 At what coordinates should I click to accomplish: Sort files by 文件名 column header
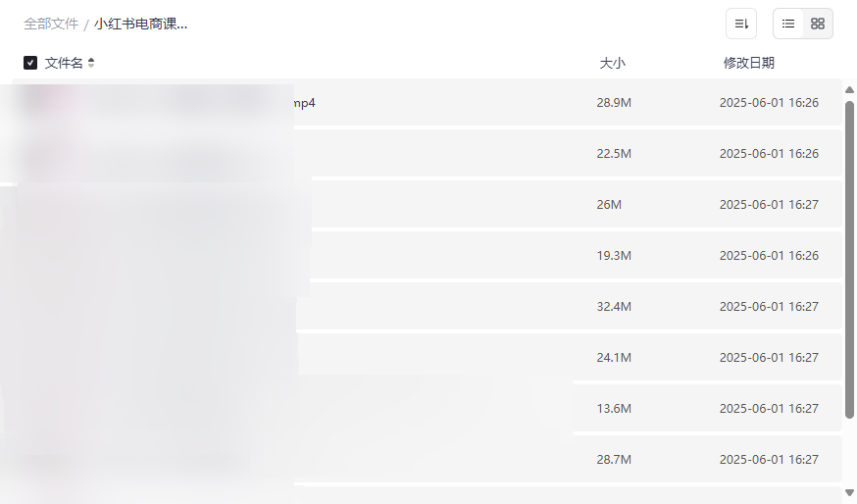pyautogui.click(x=64, y=63)
